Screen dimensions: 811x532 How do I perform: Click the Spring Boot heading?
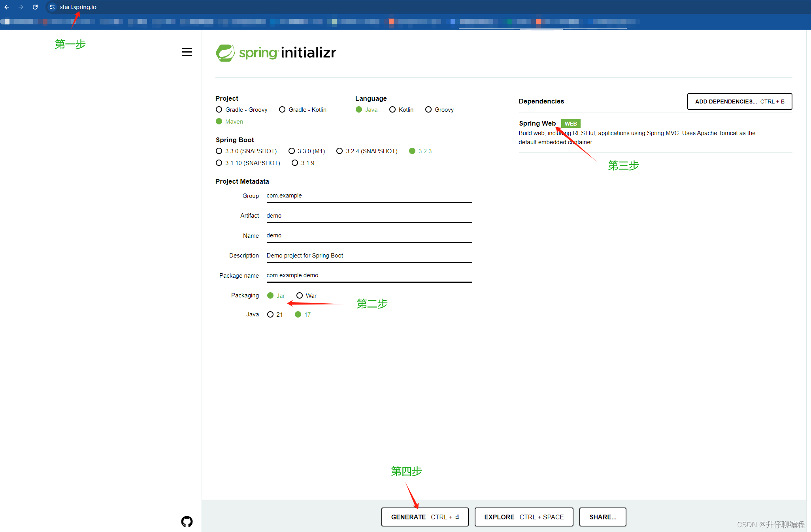pyautogui.click(x=235, y=140)
